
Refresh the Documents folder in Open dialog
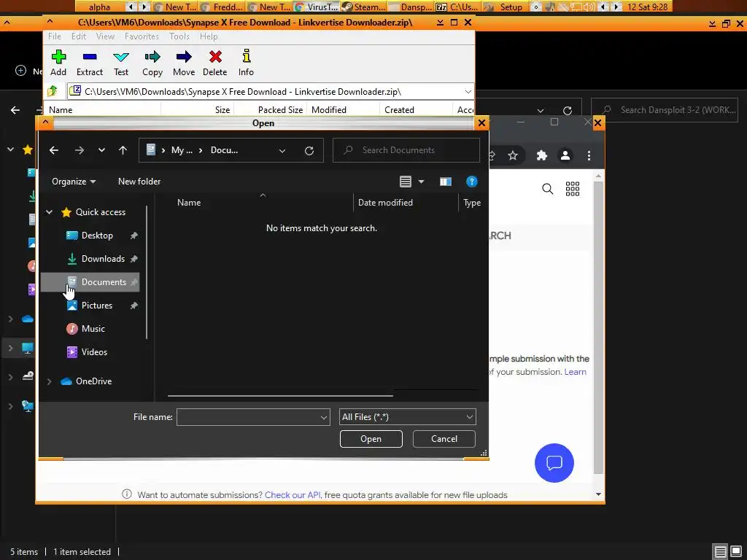coord(309,150)
